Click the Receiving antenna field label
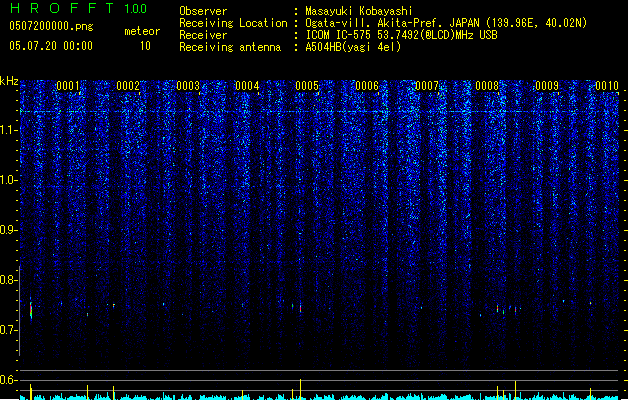Image resolution: width=629 pixels, height=400 pixels. tap(230, 47)
